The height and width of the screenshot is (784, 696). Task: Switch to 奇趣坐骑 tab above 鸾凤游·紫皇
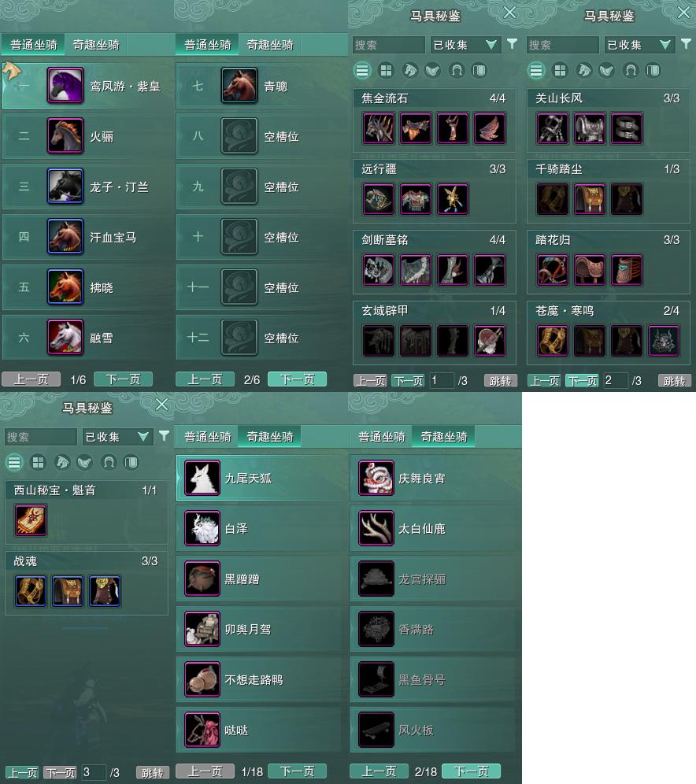[96, 45]
